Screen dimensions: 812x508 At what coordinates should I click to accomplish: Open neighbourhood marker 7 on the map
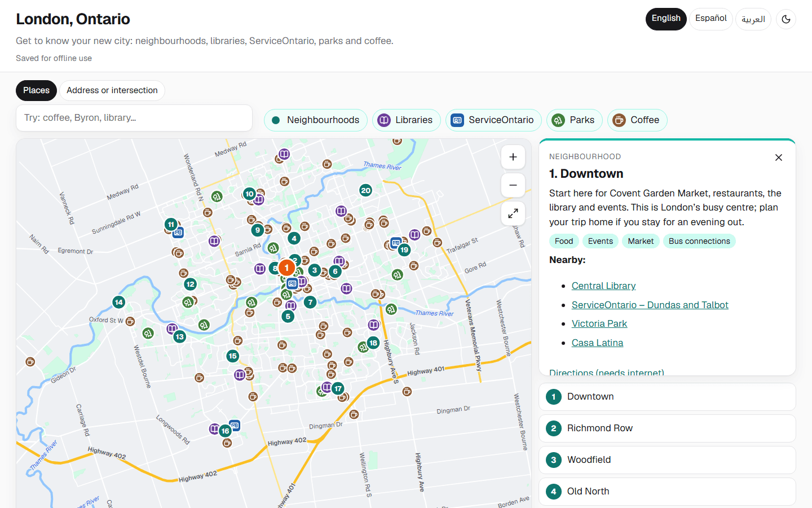click(310, 302)
